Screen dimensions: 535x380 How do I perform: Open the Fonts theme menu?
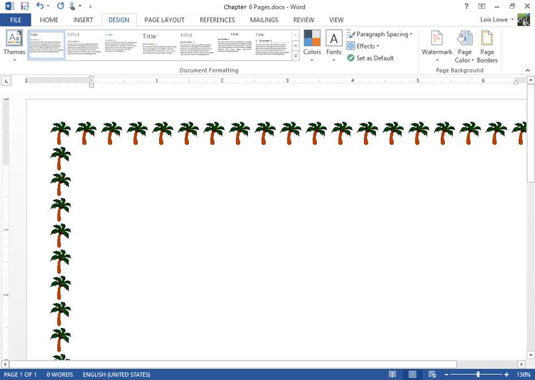tap(334, 46)
